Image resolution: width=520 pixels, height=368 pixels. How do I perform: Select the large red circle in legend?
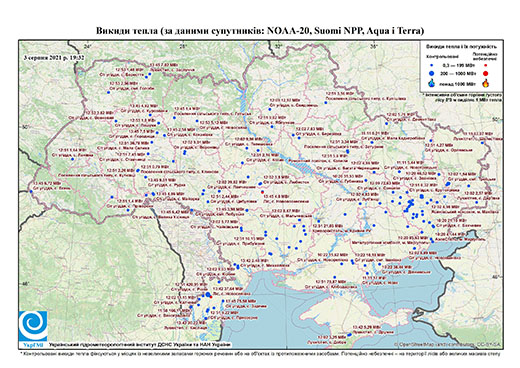pyautogui.click(x=486, y=73)
